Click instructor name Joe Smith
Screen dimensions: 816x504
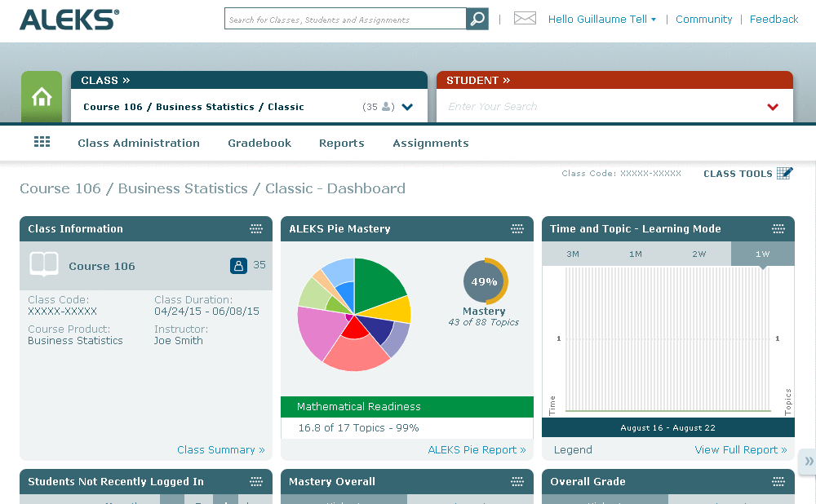[179, 341]
